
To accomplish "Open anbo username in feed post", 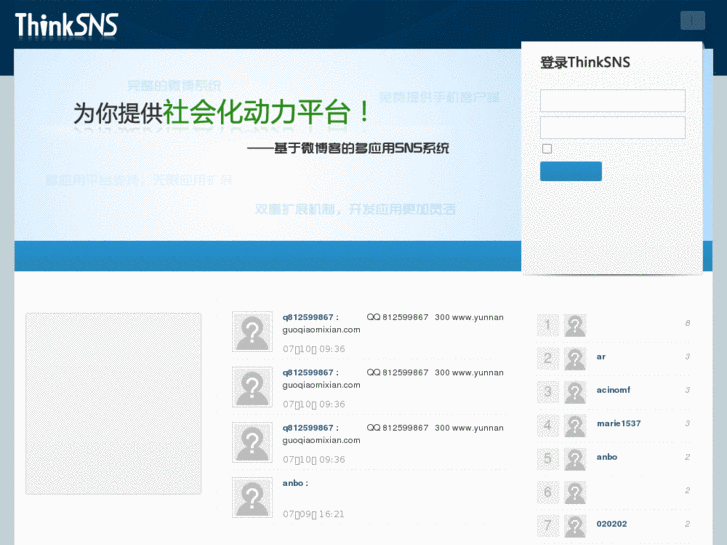I will [x=293, y=483].
